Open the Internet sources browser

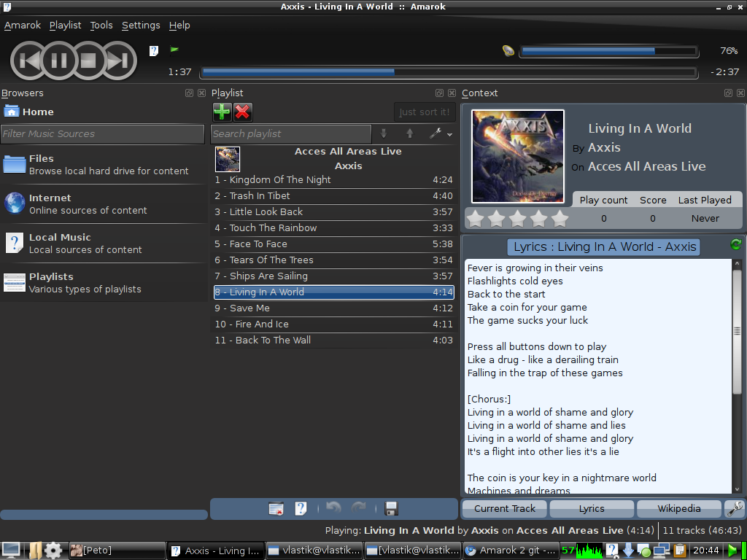(x=104, y=204)
